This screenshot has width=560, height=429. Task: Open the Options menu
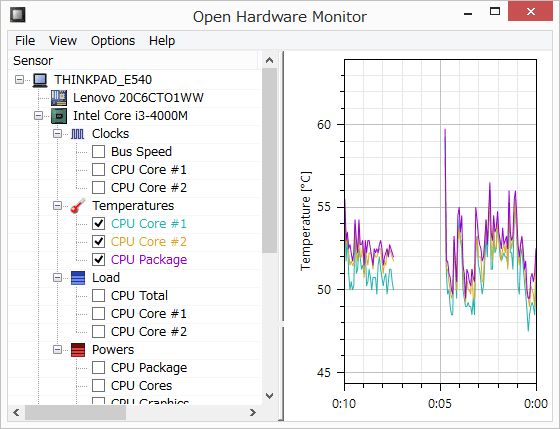(113, 41)
